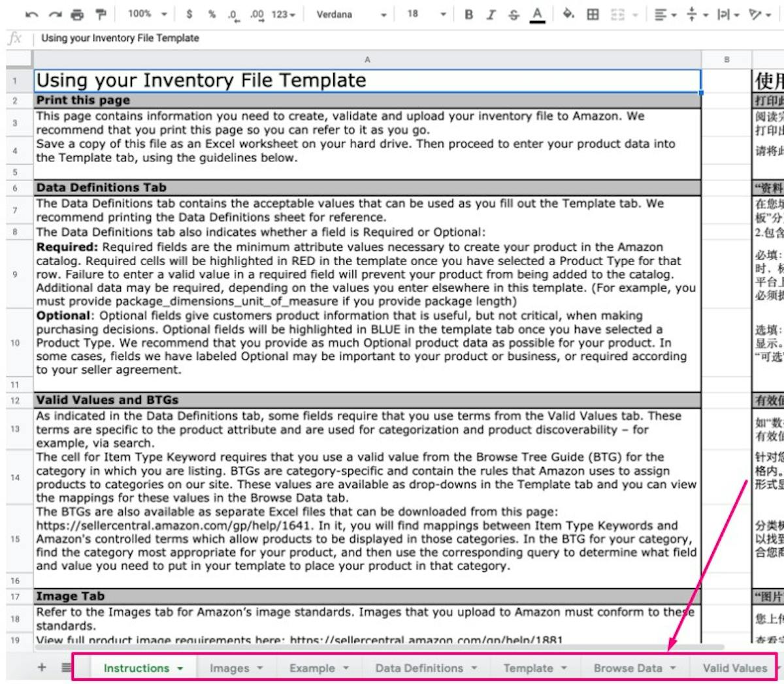Select column A header
Image resolution: width=784 pixels, height=684 pixels.
(x=367, y=59)
